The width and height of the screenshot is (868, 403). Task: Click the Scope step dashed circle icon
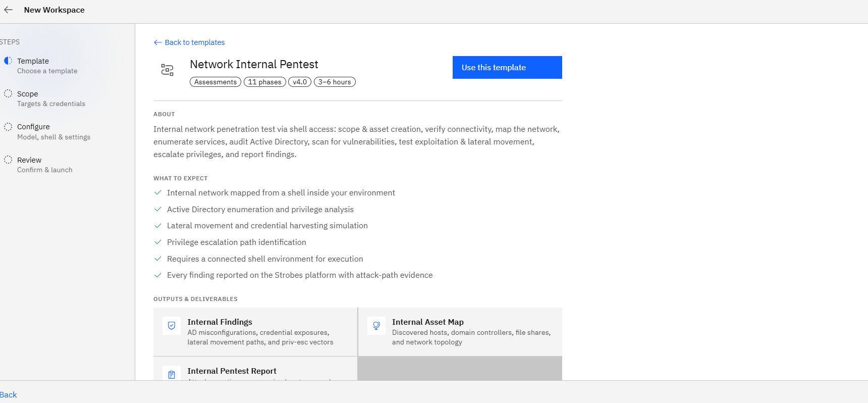click(x=8, y=93)
